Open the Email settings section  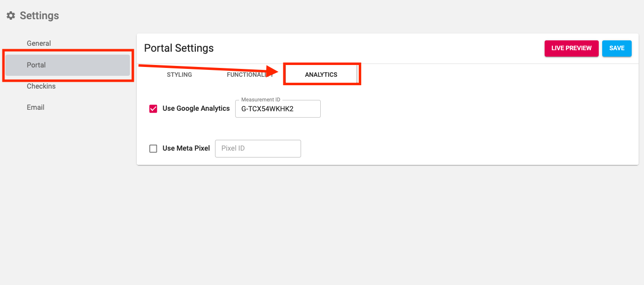coord(35,107)
